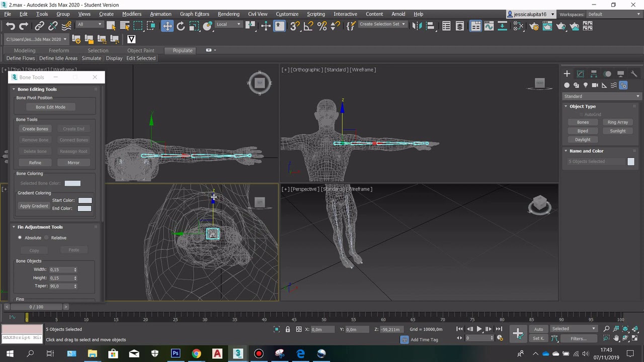This screenshot has height=362, width=644.
Task: Open the Modifiers menu
Action: (x=132, y=14)
